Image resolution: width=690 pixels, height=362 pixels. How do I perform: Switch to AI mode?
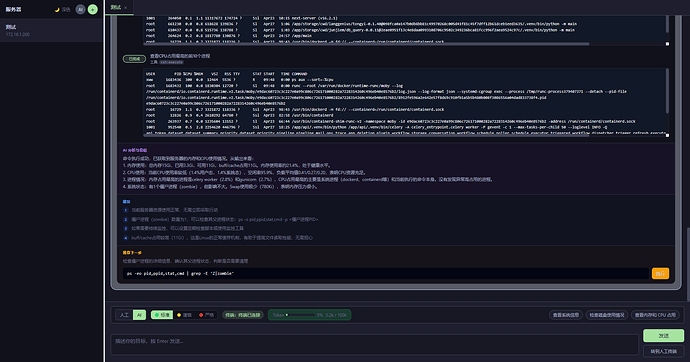click(139, 315)
